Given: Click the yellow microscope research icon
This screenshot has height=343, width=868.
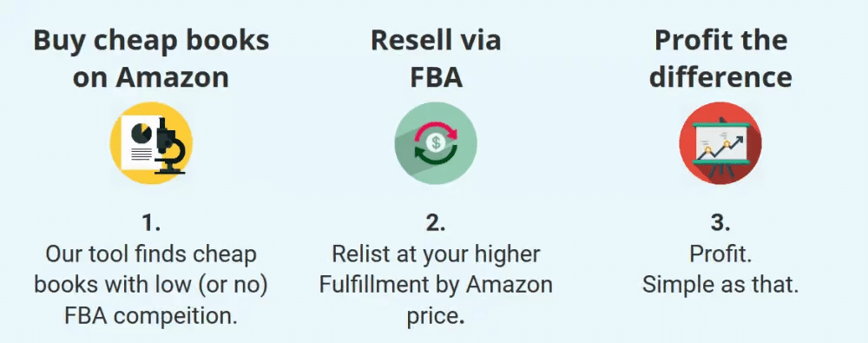Looking at the screenshot, I should (x=151, y=143).
